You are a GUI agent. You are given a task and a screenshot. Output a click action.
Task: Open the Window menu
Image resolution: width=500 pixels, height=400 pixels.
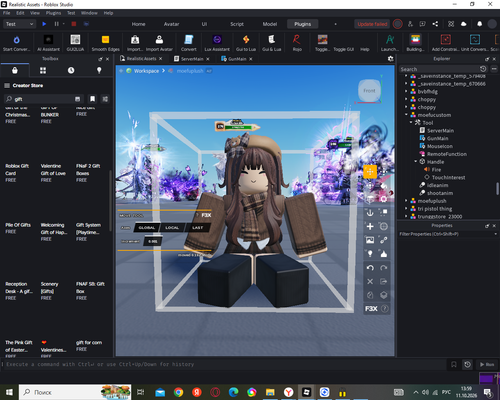point(89,13)
